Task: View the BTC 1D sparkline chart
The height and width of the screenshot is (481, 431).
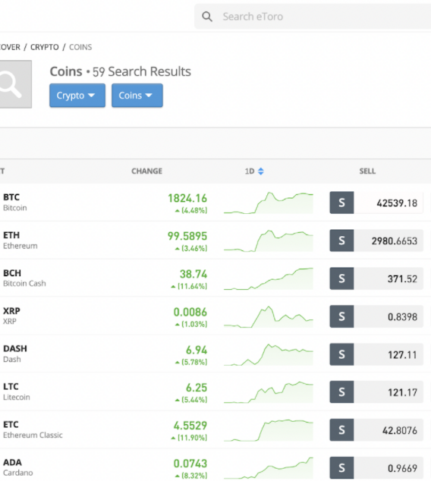Action: [x=269, y=203]
